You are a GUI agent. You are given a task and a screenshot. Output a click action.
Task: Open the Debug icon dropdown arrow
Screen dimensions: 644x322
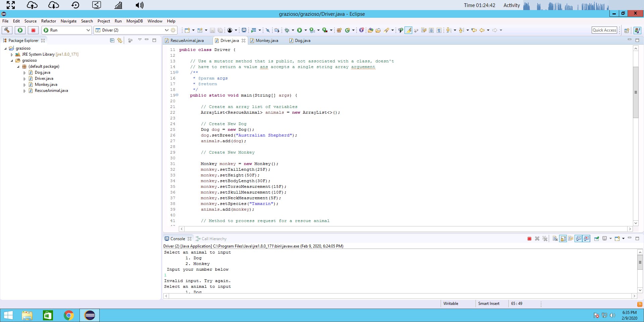click(293, 30)
